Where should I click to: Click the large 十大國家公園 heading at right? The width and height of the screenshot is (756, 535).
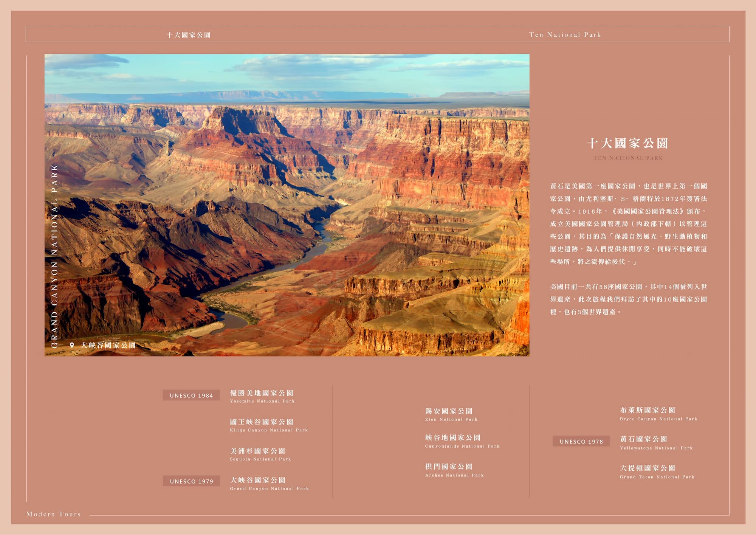click(x=627, y=143)
